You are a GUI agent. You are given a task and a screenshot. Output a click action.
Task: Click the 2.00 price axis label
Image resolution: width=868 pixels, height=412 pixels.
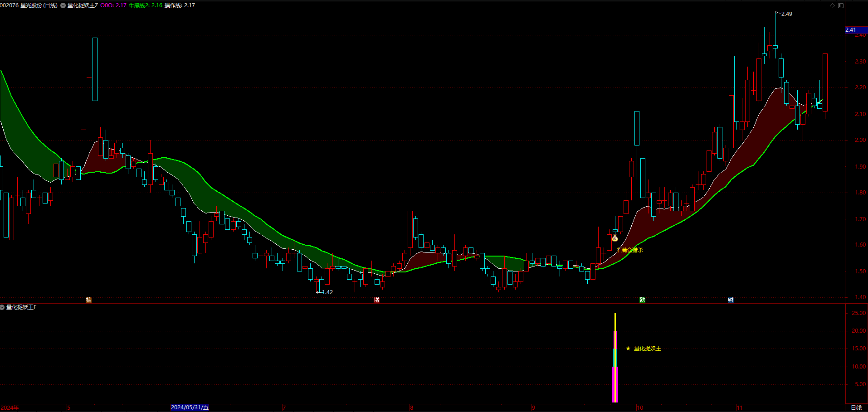coord(860,140)
